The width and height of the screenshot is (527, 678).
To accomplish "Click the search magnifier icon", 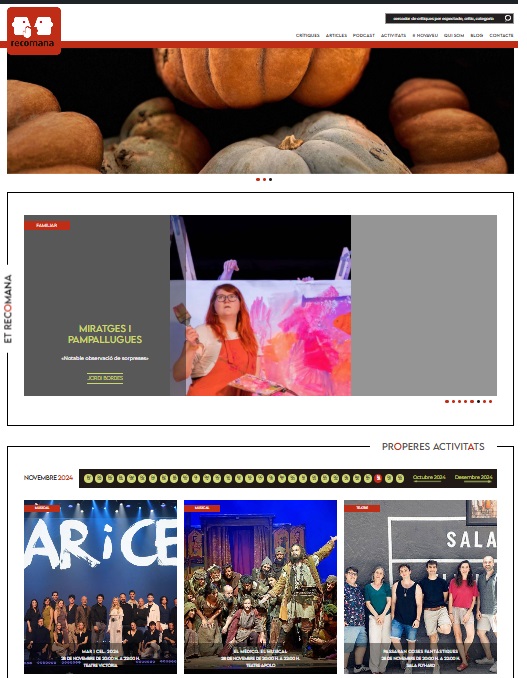I will point(508,18).
